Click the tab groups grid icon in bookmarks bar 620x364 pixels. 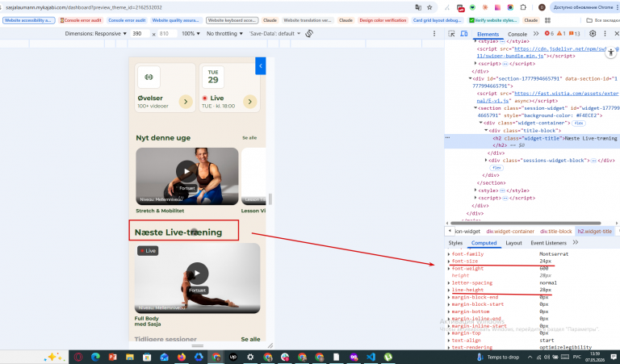tap(547, 20)
